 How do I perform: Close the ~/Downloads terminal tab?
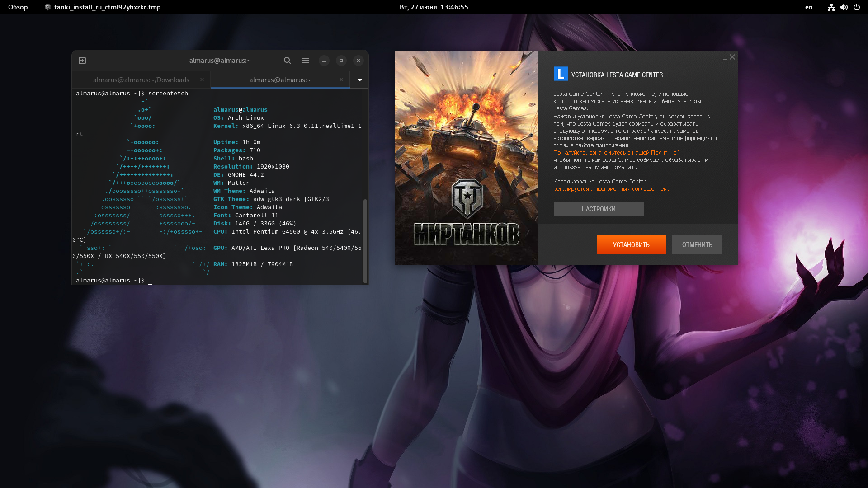point(202,80)
